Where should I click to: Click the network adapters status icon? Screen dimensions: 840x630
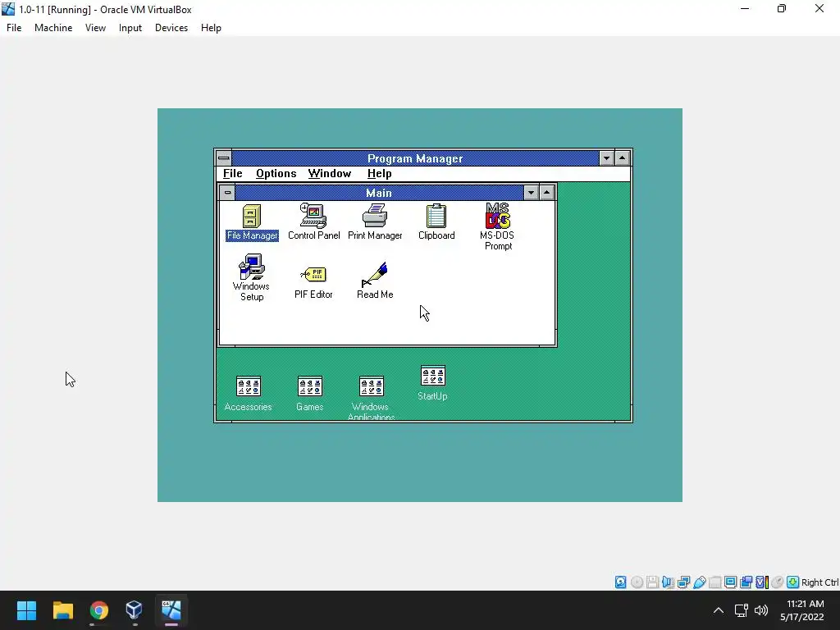point(683,582)
